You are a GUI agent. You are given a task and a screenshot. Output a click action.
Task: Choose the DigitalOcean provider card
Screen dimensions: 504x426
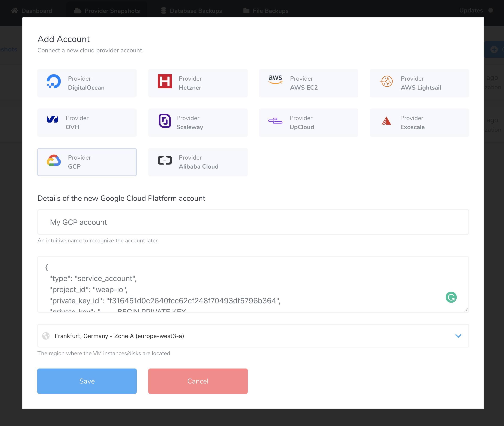(87, 83)
